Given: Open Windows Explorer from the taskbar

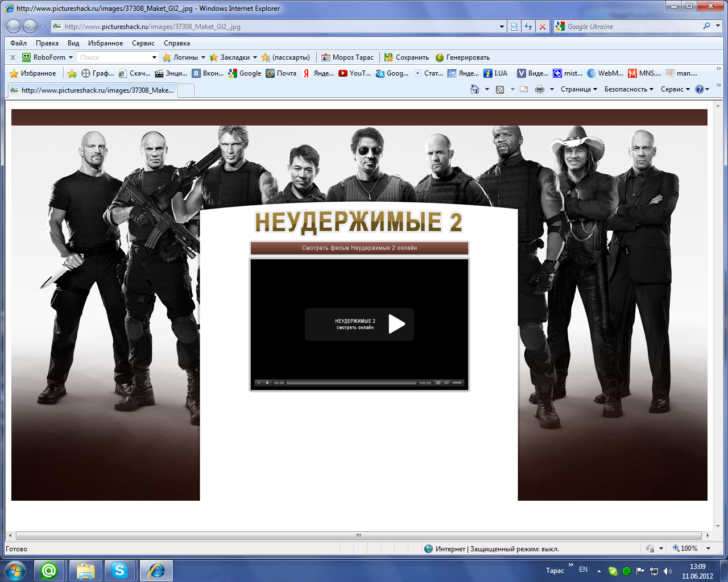Looking at the screenshot, I should click(x=85, y=570).
